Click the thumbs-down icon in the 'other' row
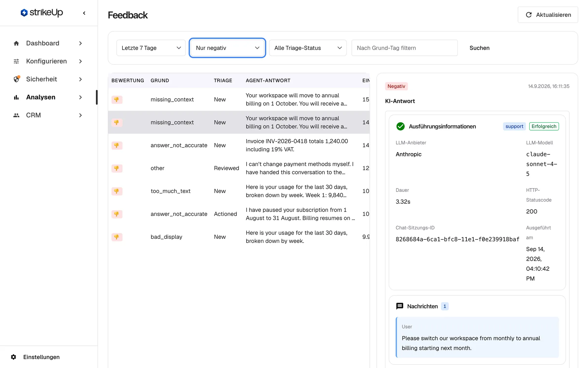This screenshot has height=368, width=588. 117,168
